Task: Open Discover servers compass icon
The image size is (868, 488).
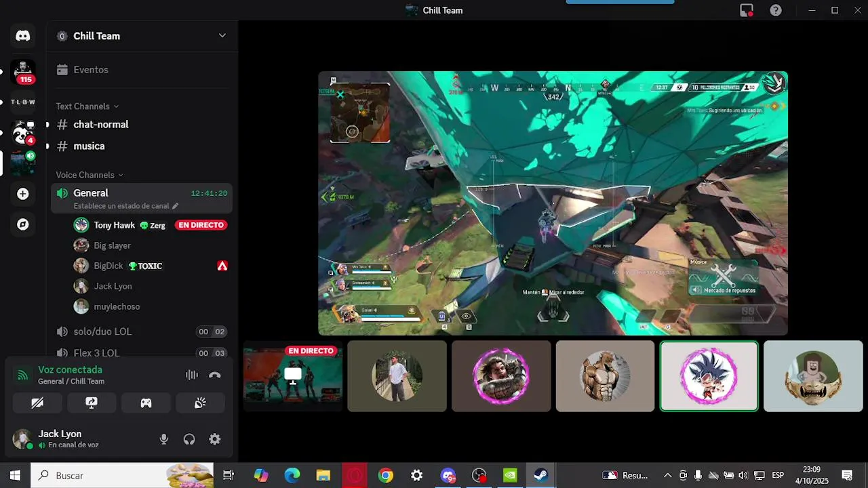Action: pyautogui.click(x=23, y=224)
